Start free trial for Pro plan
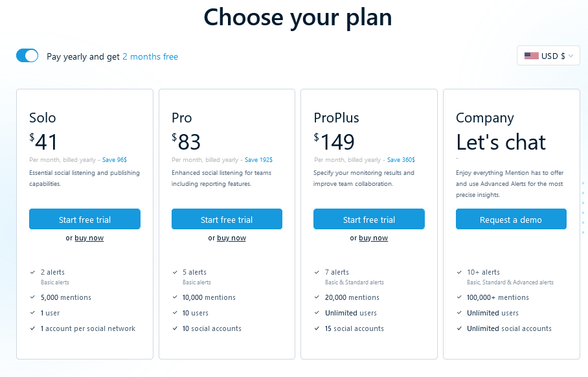The height and width of the screenshot is (377, 588). [x=227, y=220]
